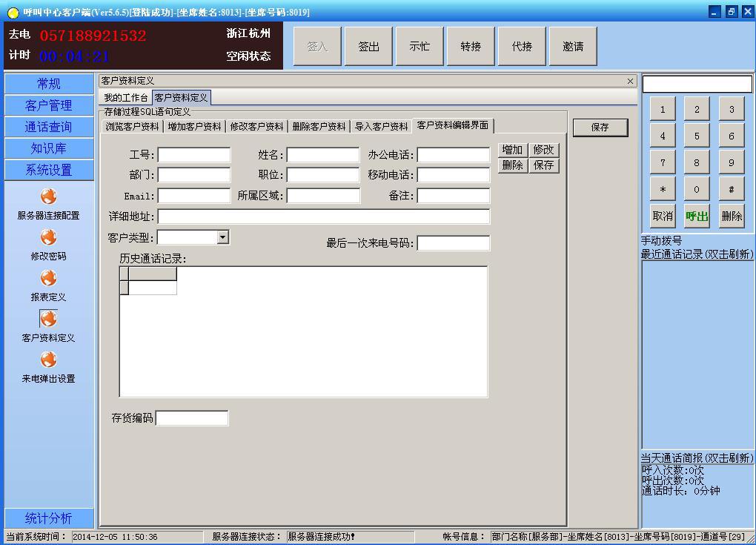Image resolution: width=756 pixels, height=545 pixels.
Task: Switch to the 浏览客户资料 tab
Action: coord(132,127)
